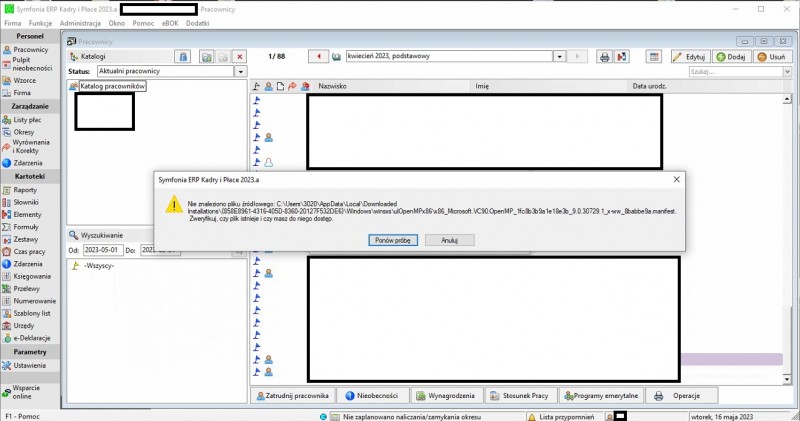Click the Nazwisko column header

coord(392,86)
